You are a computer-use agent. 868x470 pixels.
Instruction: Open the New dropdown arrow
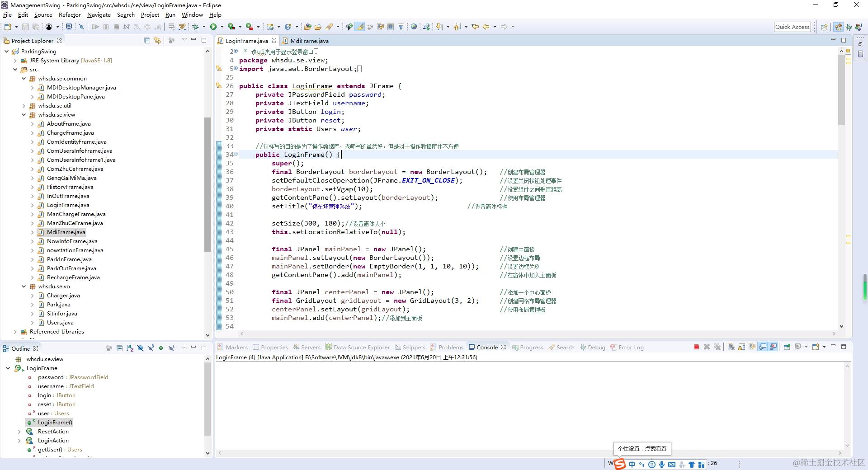16,27
